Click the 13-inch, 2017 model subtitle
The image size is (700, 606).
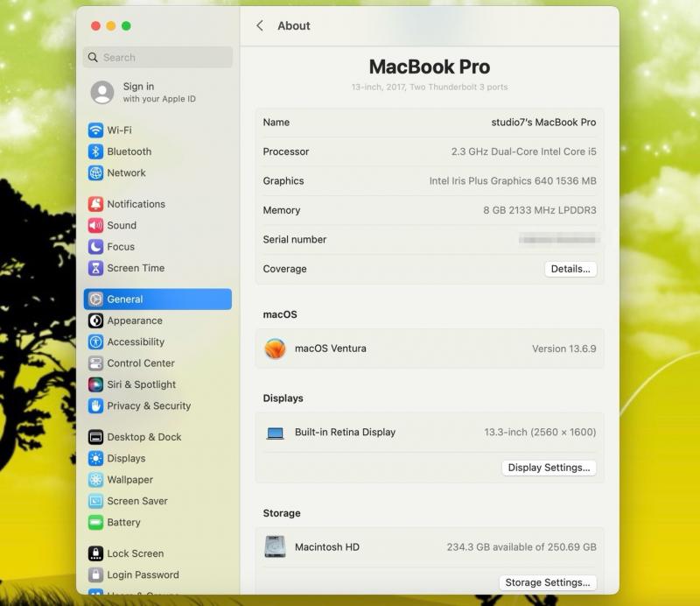click(x=430, y=87)
